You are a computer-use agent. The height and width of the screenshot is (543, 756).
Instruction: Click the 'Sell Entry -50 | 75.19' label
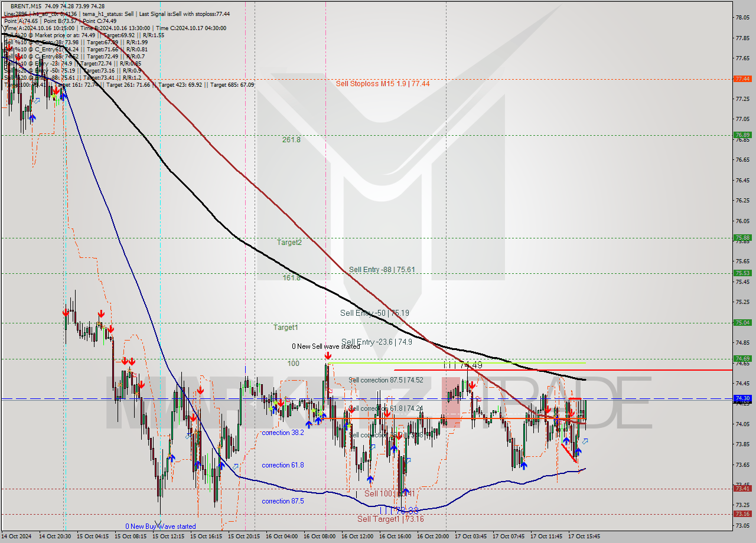pyautogui.click(x=375, y=313)
